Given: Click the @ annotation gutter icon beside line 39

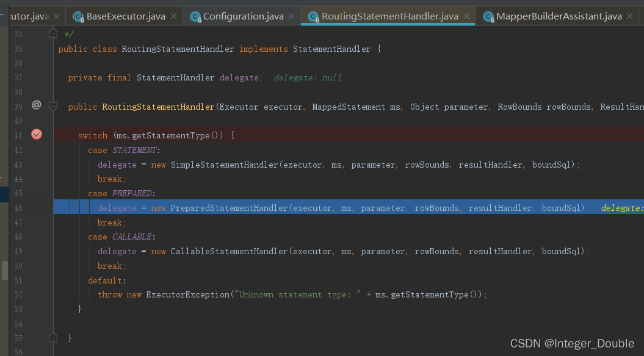Looking at the screenshot, I should pos(36,105).
